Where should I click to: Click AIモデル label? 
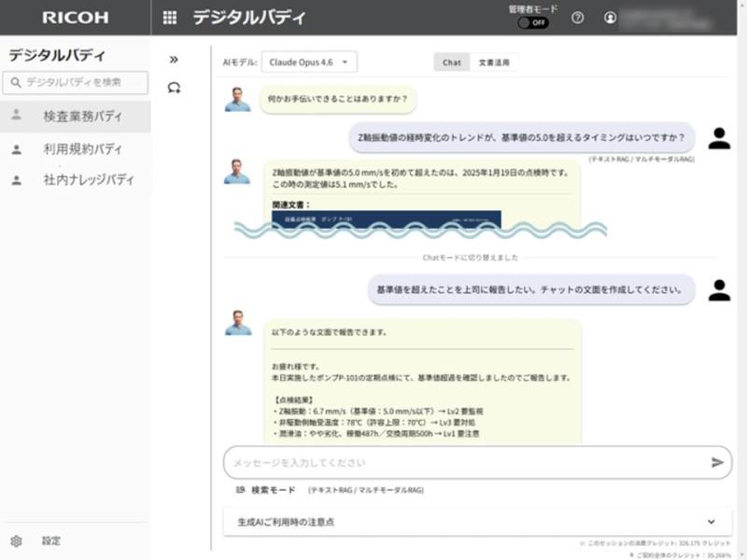point(240,63)
